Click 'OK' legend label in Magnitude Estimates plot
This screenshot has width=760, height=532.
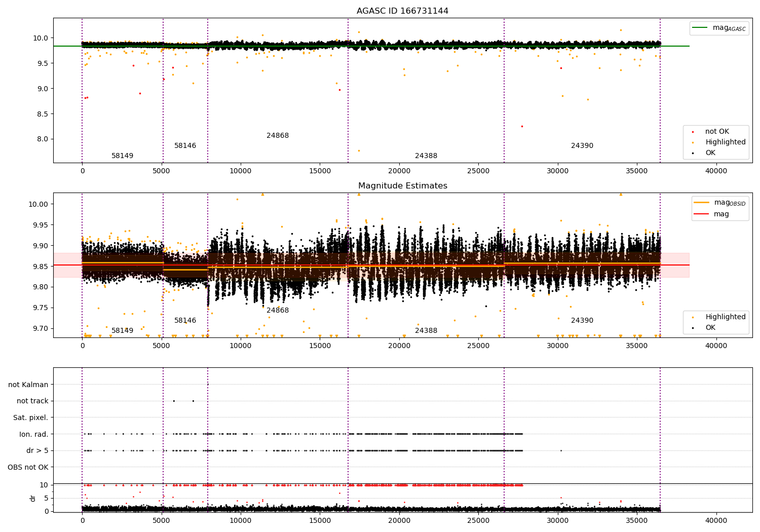coord(710,328)
